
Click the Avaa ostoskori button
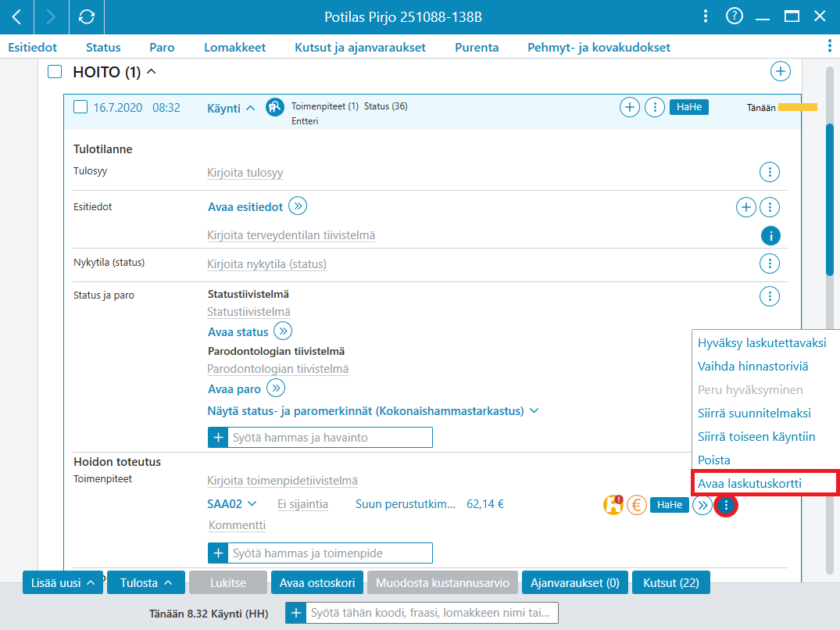[317, 583]
